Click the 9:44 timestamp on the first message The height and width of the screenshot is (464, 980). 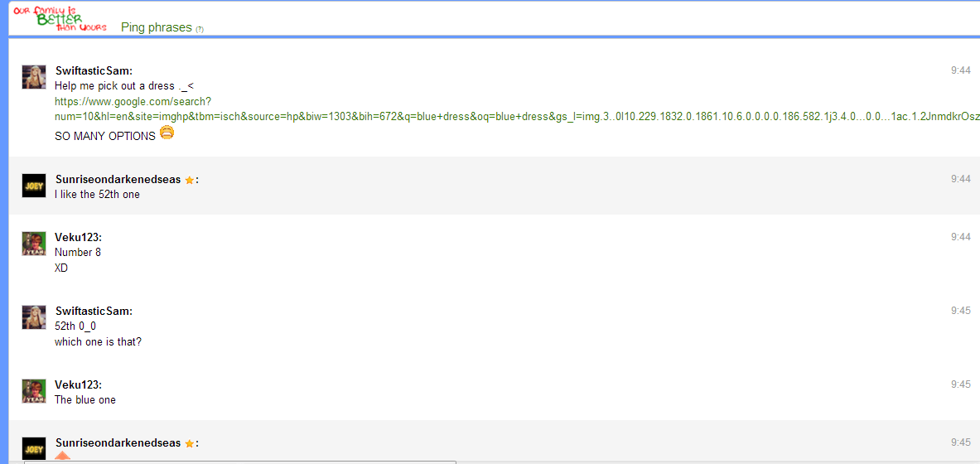point(960,70)
